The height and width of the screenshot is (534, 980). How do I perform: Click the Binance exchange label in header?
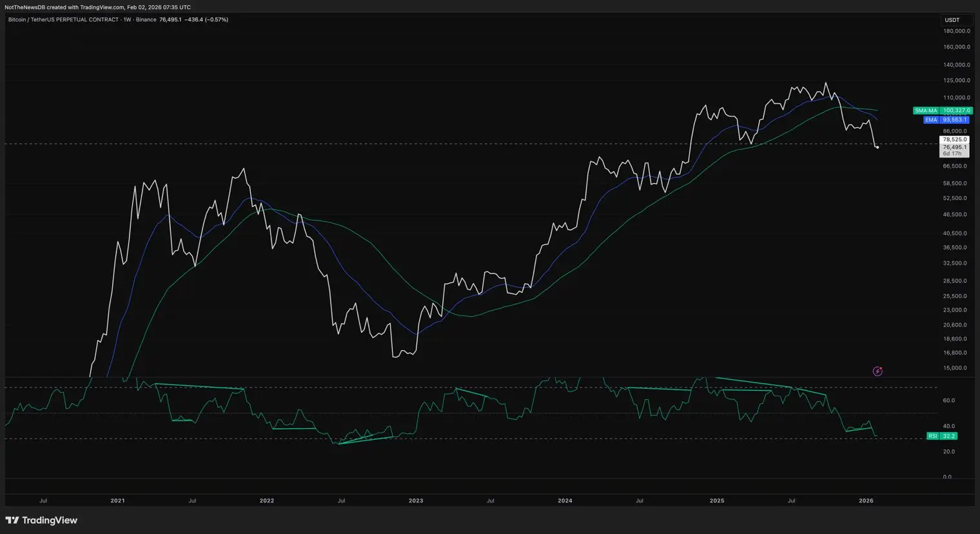click(146, 19)
